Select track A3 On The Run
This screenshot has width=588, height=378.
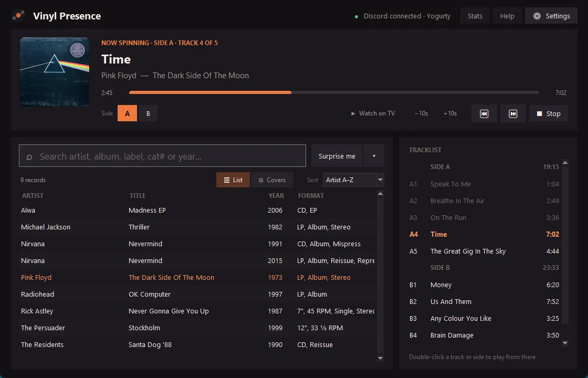484,217
